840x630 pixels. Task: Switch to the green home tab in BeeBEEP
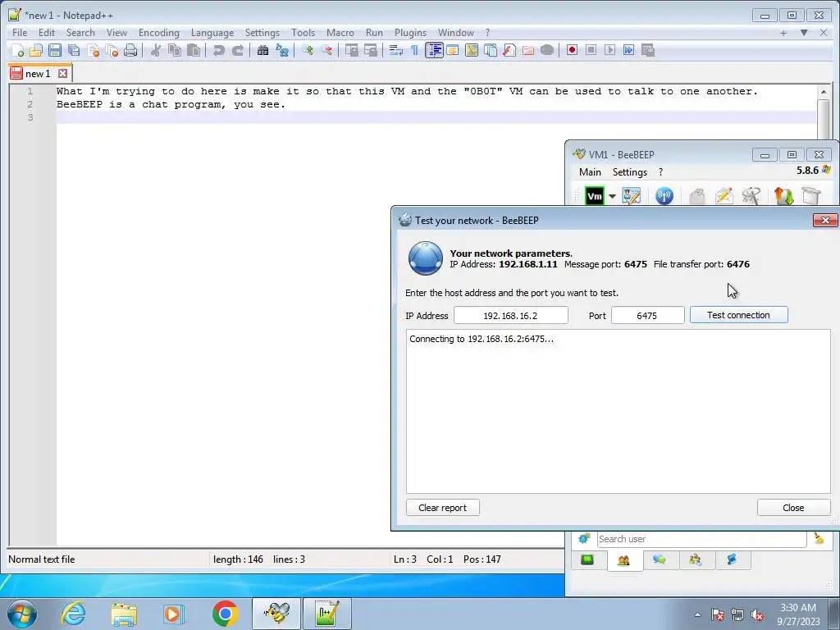(x=587, y=560)
